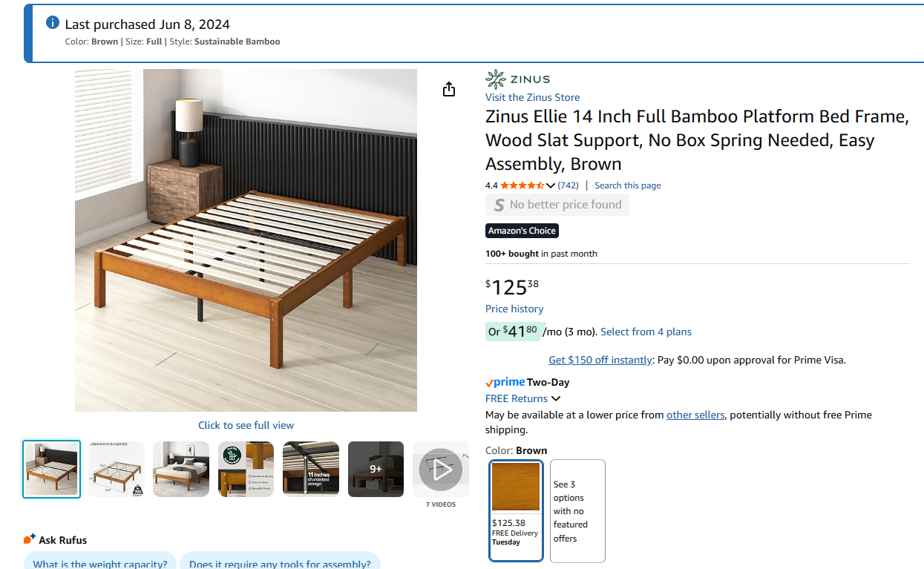The width and height of the screenshot is (924, 569).
Task: Click the share icon beside product image
Action: [x=448, y=90]
